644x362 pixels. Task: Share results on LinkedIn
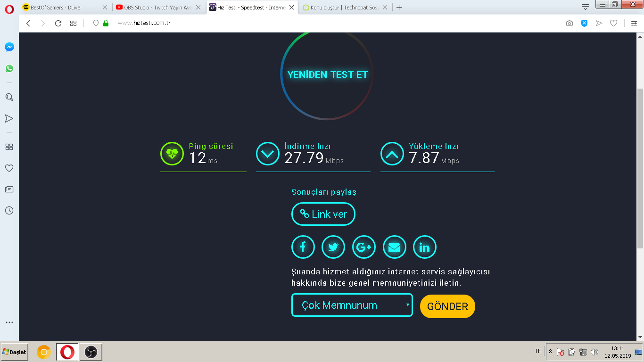click(425, 247)
